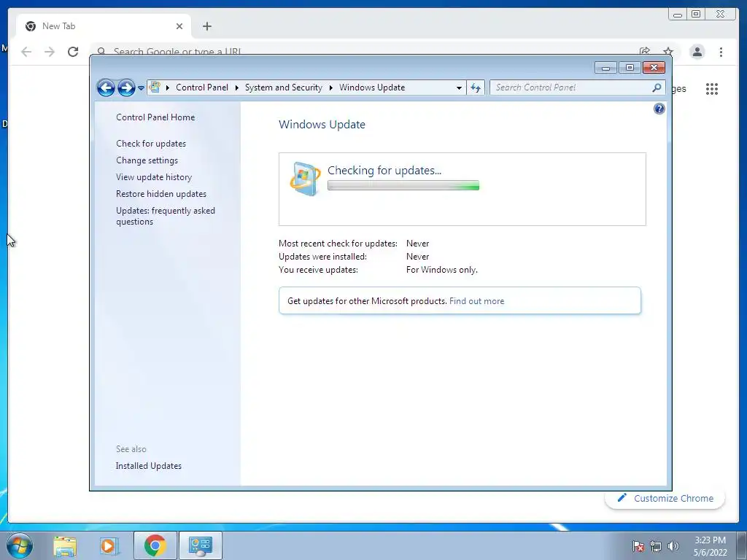The height and width of the screenshot is (560, 747).
Task: Click Checking for updates text
Action: (384, 171)
